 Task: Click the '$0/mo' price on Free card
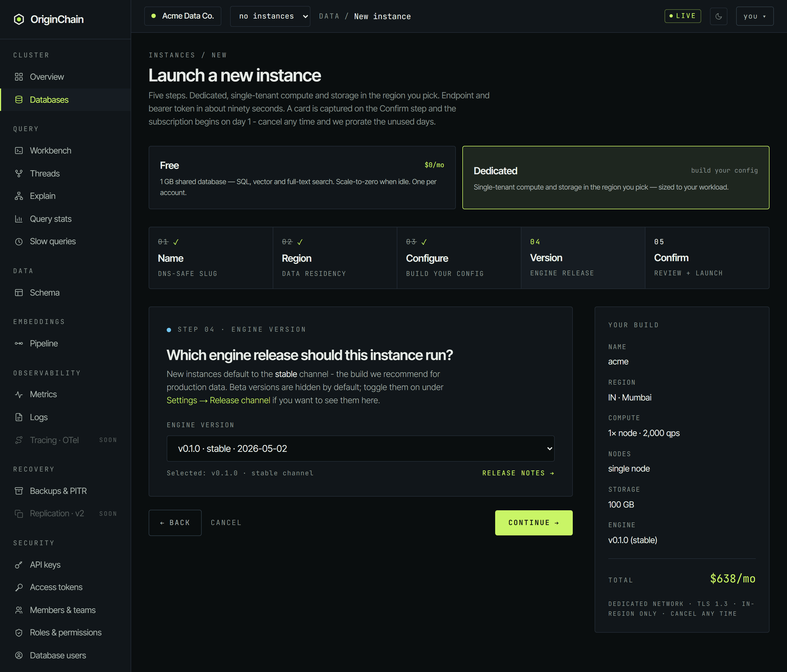[x=434, y=165]
